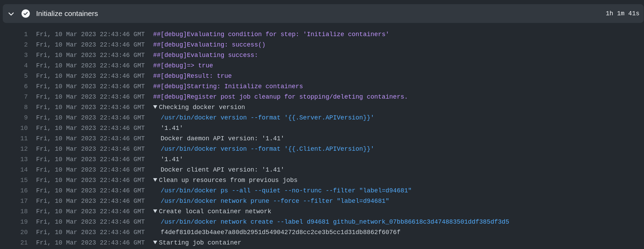Screen dimensions: 644x249
Task: Click the 1h 1m 41s step duration
Action: click(622, 14)
